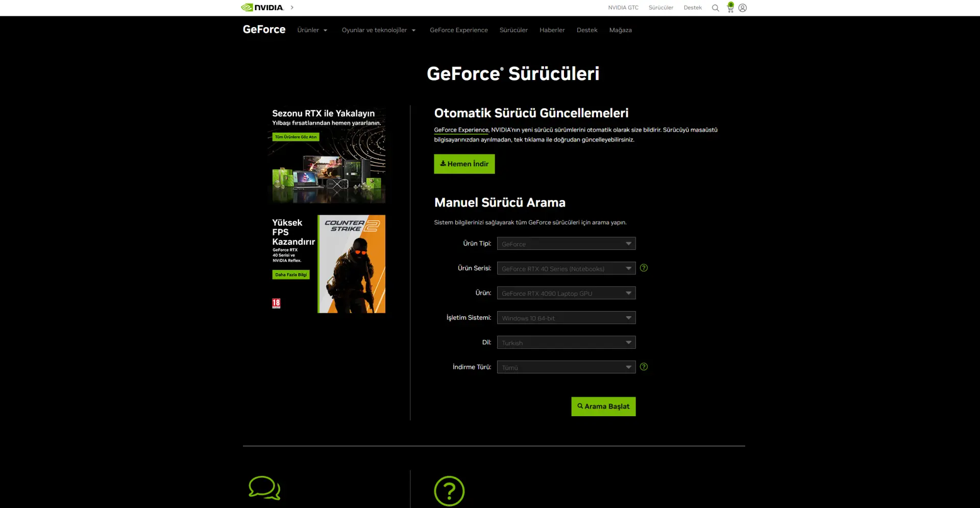Click the Manuel Sürücü Arama heading
980x508 pixels.
coord(500,202)
